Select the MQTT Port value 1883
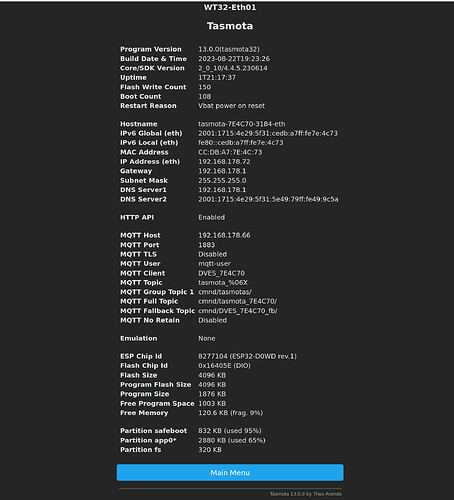The image size is (454, 500). point(207,245)
